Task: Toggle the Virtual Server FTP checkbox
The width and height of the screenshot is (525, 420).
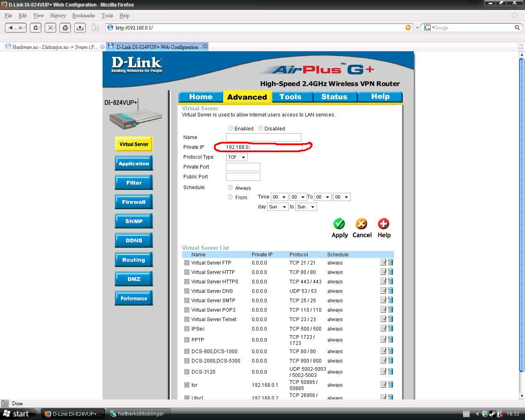Action: (187, 262)
